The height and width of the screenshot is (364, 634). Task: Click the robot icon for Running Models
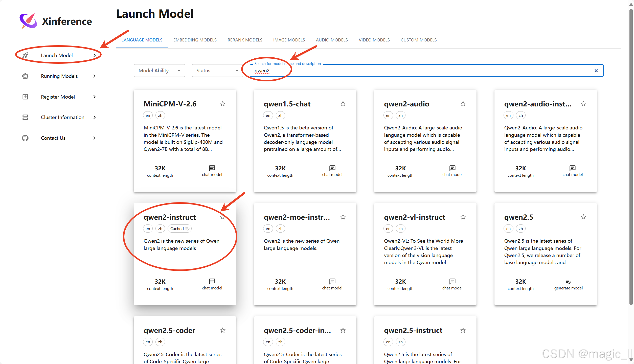tap(25, 76)
